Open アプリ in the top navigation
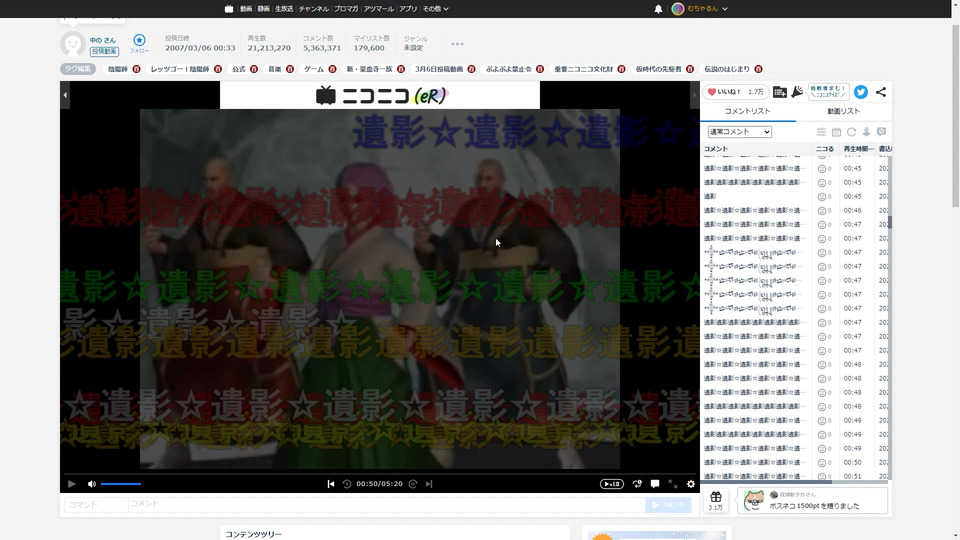 click(x=408, y=9)
